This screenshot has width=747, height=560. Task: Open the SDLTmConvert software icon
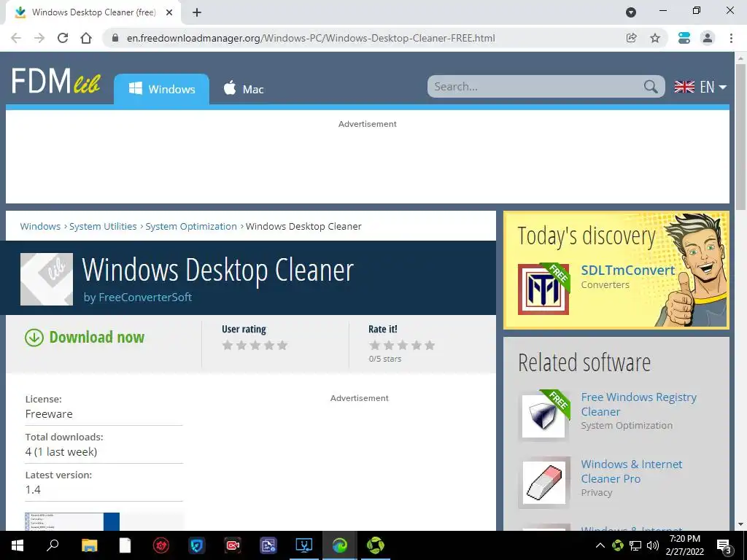pyautogui.click(x=543, y=289)
